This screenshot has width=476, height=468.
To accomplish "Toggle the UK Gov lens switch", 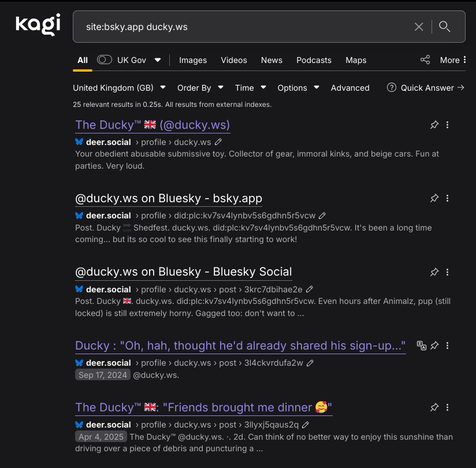I will click(x=105, y=60).
